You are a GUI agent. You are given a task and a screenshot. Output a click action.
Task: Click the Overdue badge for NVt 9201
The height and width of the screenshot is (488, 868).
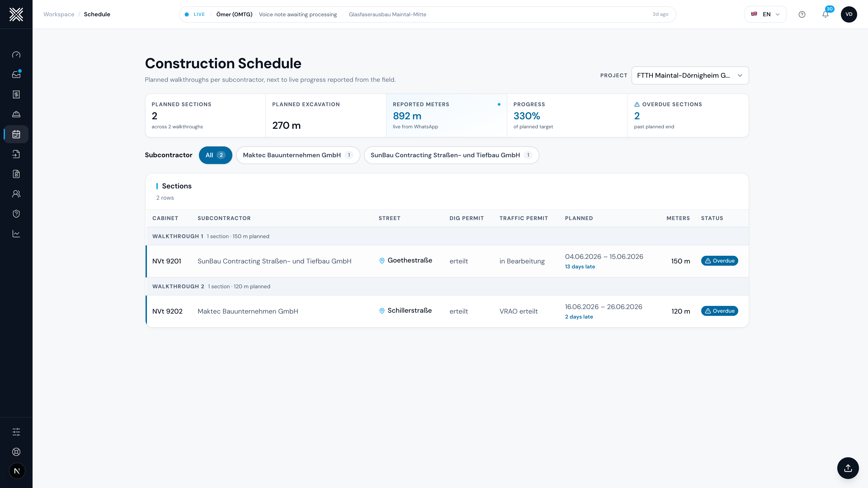tap(719, 261)
